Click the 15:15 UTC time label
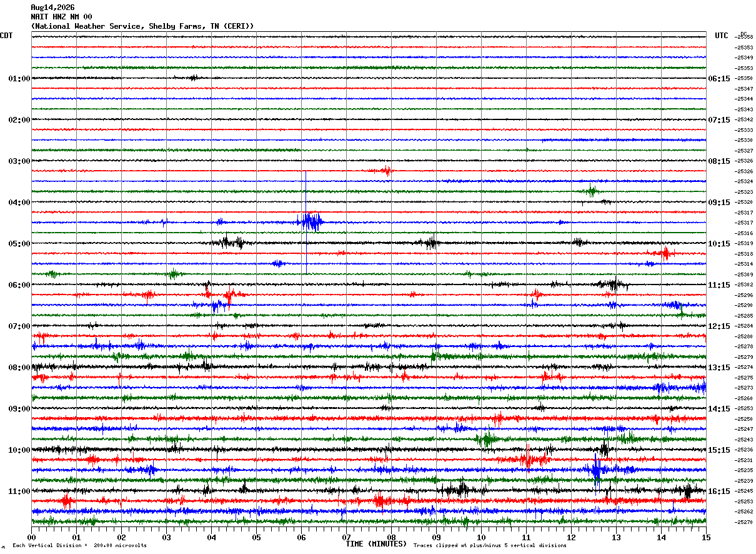 (719, 450)
